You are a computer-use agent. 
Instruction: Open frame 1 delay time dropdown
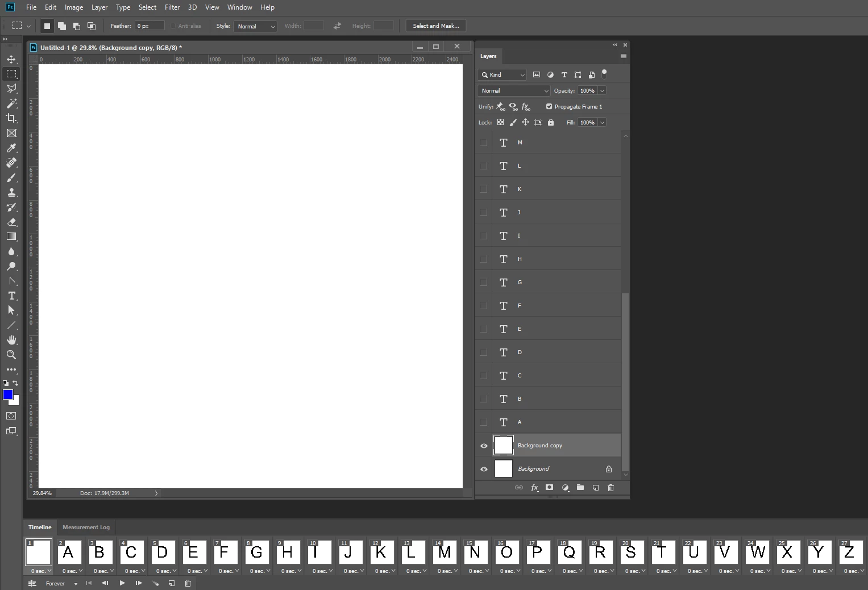tap(41, 571)
